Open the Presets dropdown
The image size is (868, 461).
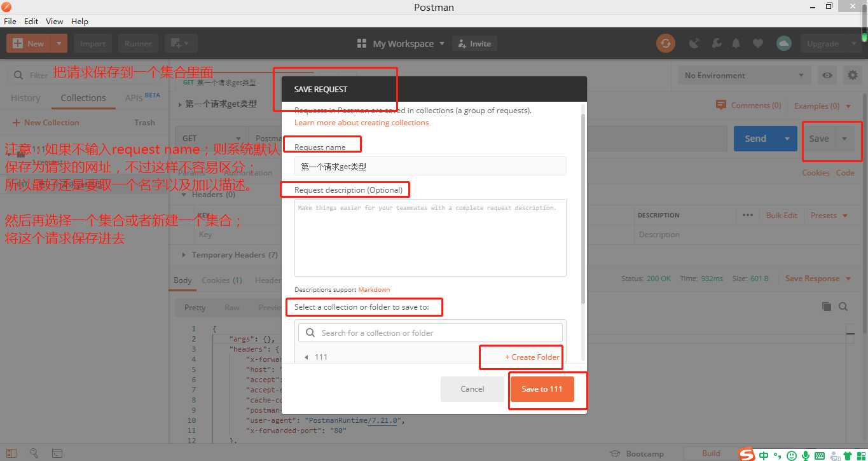(x=829, y=215)
